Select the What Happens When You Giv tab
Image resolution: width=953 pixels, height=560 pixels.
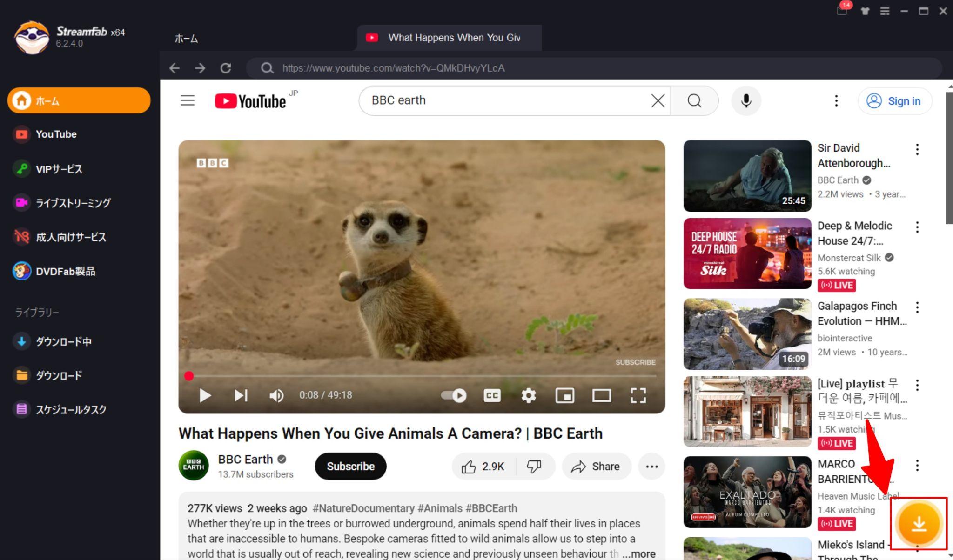(449, 38)
